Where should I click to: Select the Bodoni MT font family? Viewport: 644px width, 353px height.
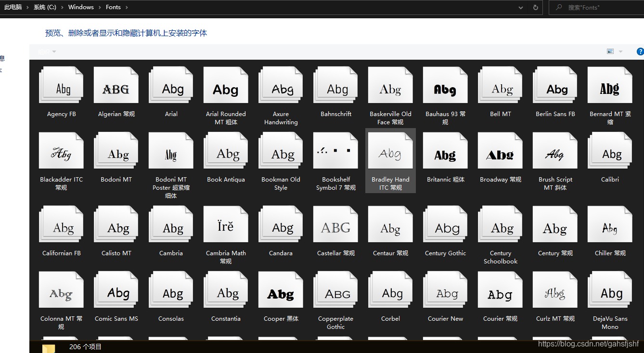click(x=116, y=151)
